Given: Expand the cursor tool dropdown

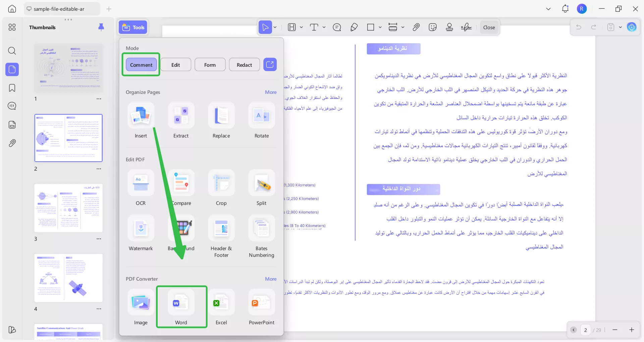Looking at the screenshot, I should [275, 27].
